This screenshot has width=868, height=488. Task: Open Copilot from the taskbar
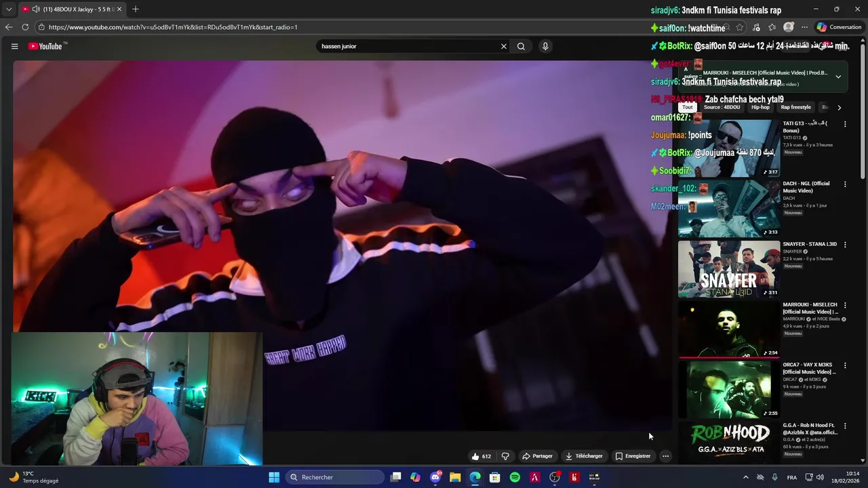[416, 477]
